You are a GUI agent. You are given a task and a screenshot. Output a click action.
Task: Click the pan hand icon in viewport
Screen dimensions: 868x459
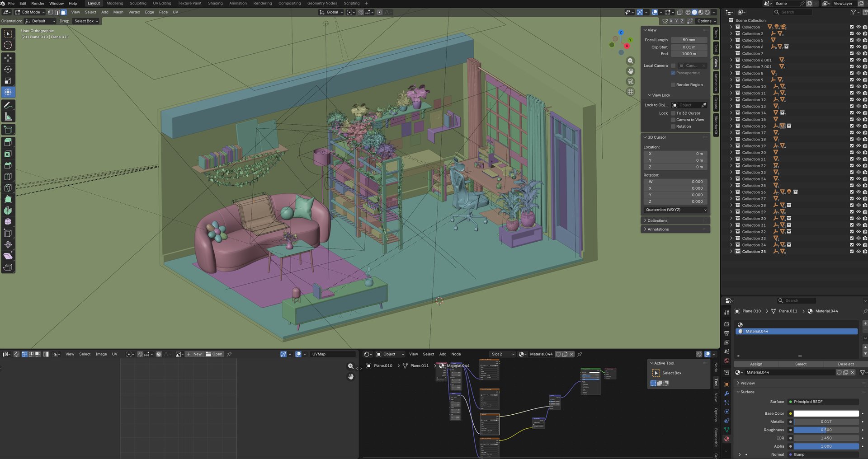click(x=630, y=71)
